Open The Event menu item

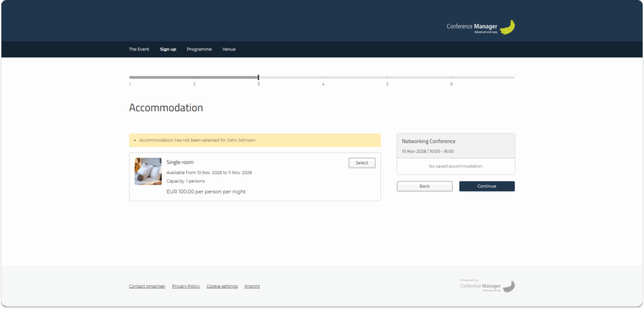click(x=139, y=49)
